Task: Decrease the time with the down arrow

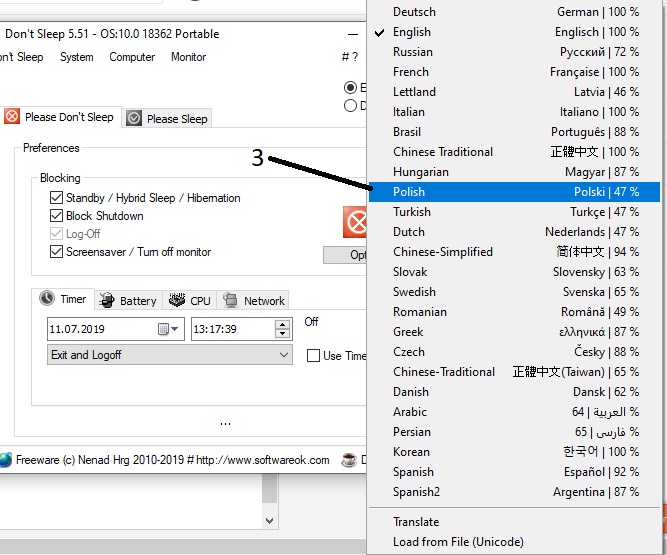Action: (x=282, y=333)
